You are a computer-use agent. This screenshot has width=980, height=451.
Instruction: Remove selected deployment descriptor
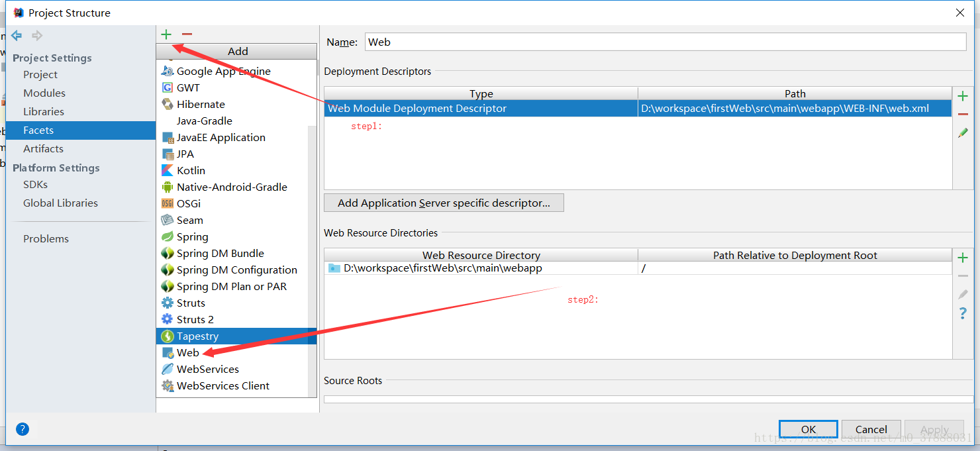963,115
